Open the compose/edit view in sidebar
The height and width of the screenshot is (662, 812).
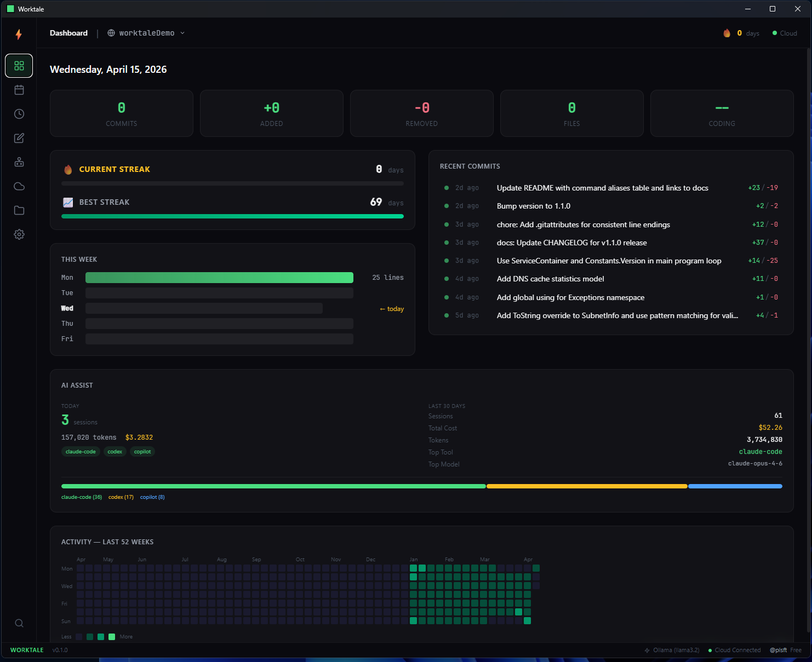(x=19, y=138)
